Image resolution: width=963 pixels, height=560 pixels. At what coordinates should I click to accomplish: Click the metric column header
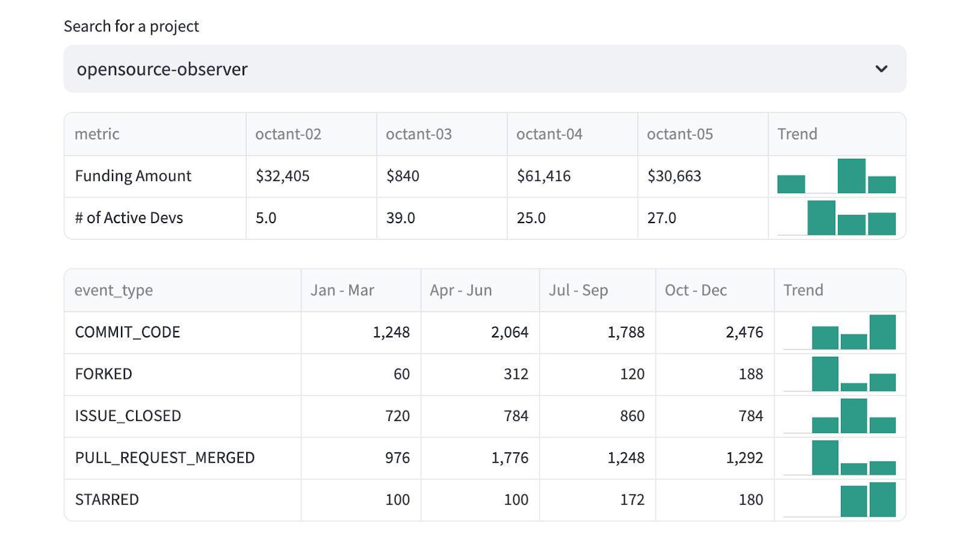point(97,134)
